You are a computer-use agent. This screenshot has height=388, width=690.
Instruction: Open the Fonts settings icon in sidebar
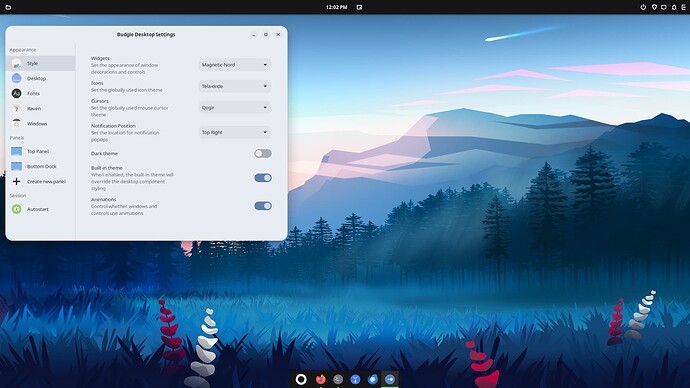pos(16,93)
